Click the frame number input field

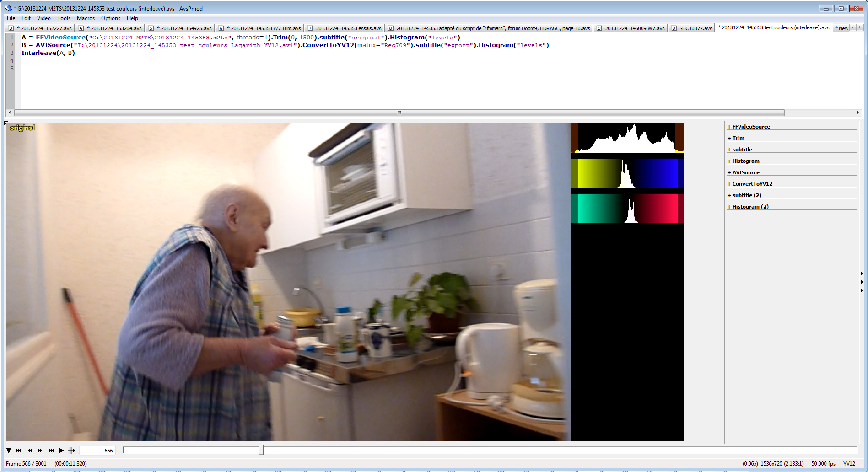(x=97, y=451)
